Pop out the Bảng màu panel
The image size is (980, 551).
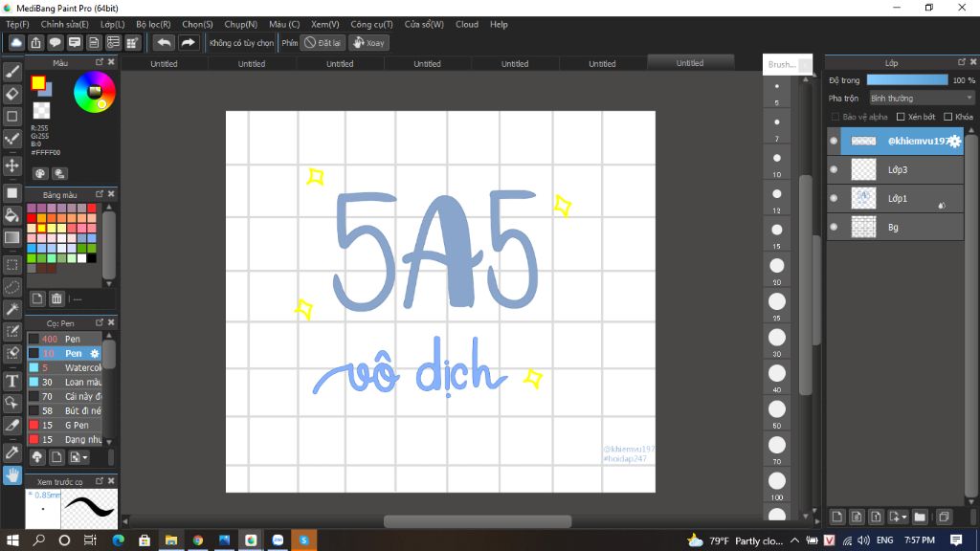pyautogui.click(x=100, y=194)
